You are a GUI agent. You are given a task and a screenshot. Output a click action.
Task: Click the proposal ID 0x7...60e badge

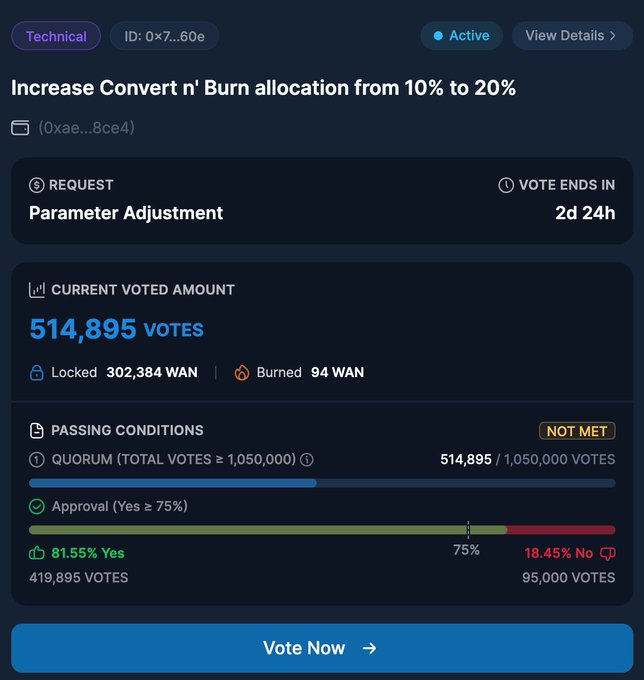[164, 36]
